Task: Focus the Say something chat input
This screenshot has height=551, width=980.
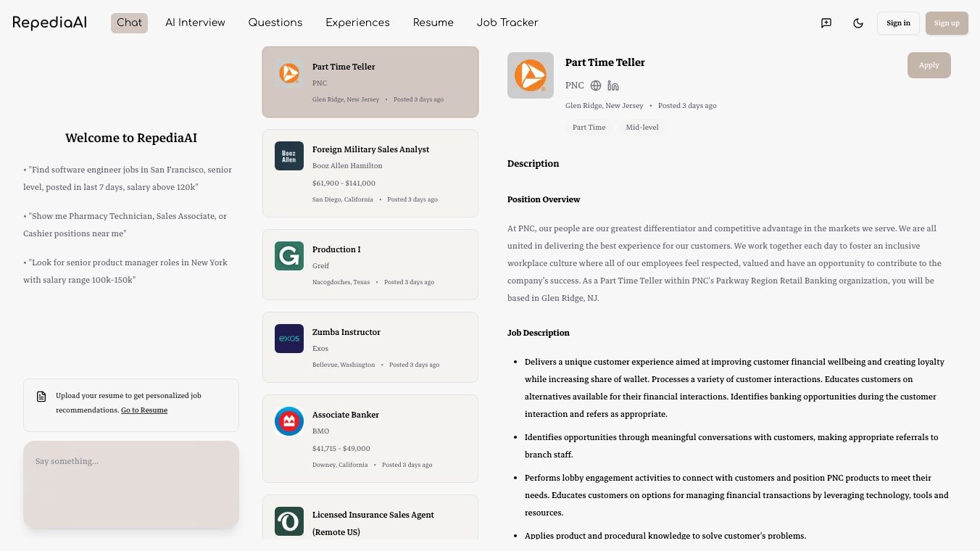Action: [x=131, y=484]
